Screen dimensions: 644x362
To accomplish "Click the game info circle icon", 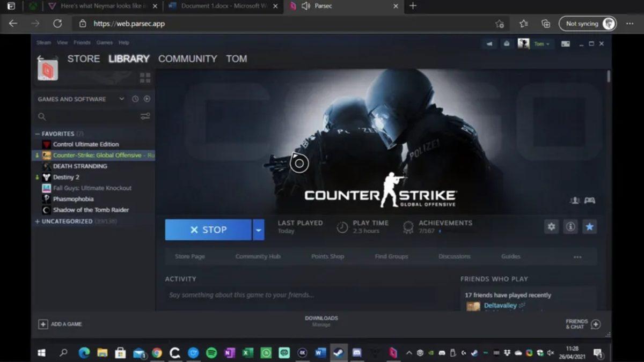I will [570, 227].
